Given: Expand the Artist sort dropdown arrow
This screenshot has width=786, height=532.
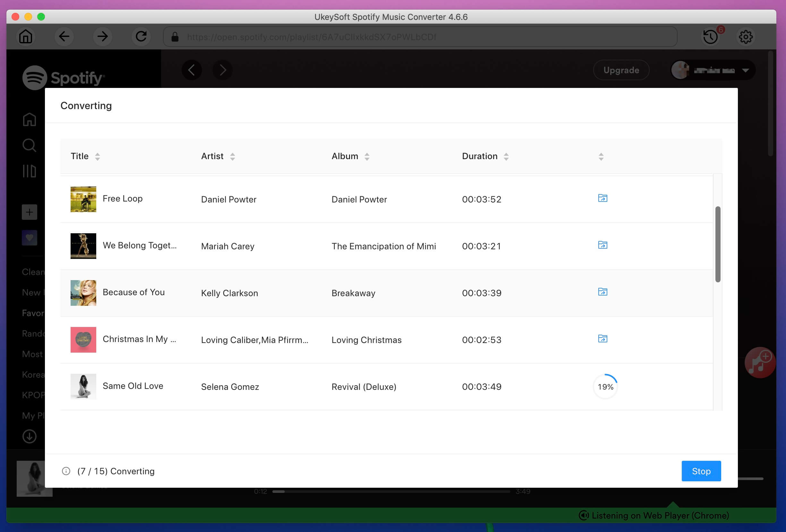Looking at the screenshot, I should 233,156.
